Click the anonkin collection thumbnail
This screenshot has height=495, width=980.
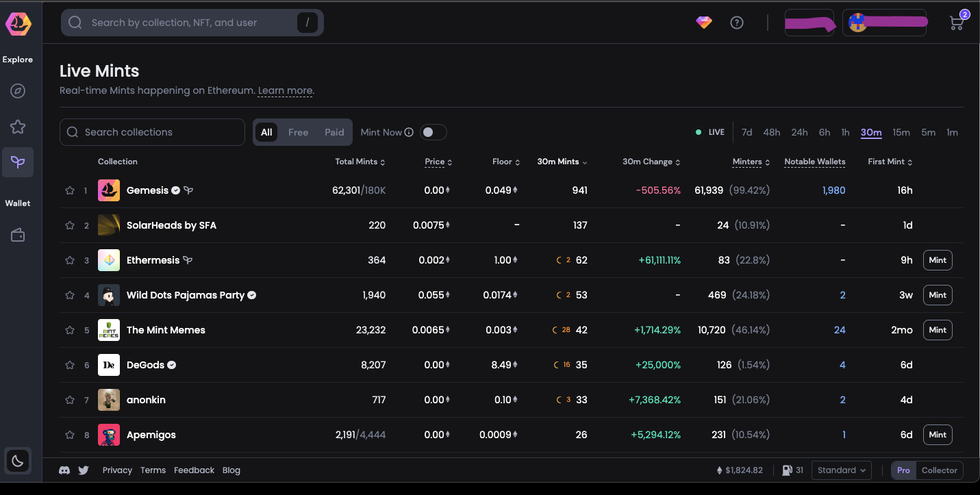point(109,400)
